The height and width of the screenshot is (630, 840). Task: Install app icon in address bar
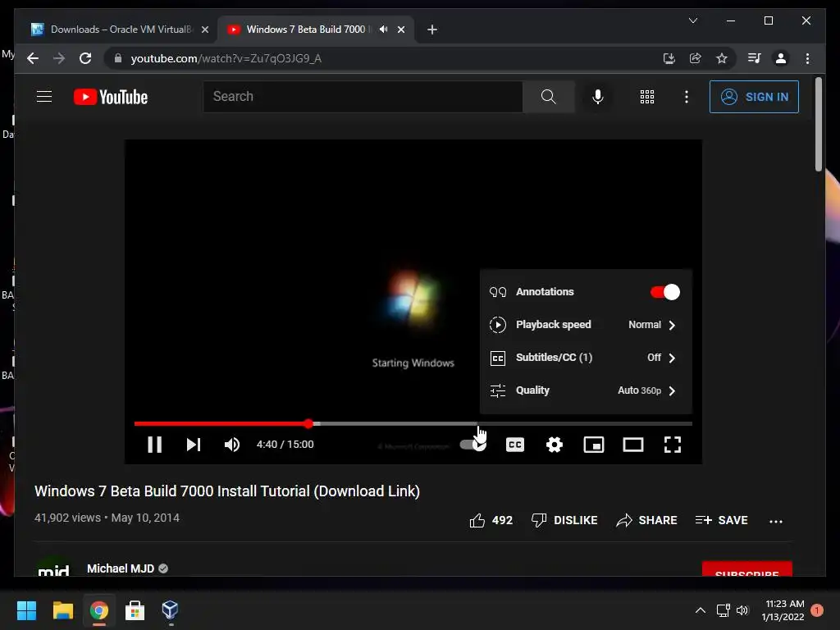(x=669, y=58)
